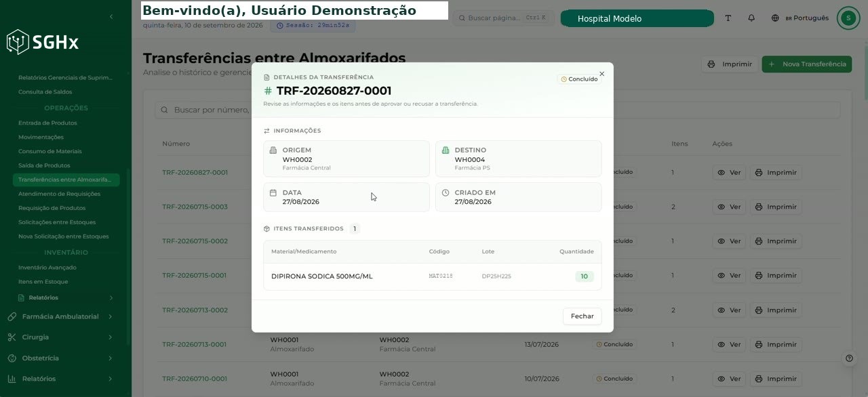
Task: Click material code MAT0218
Action: 441,276
